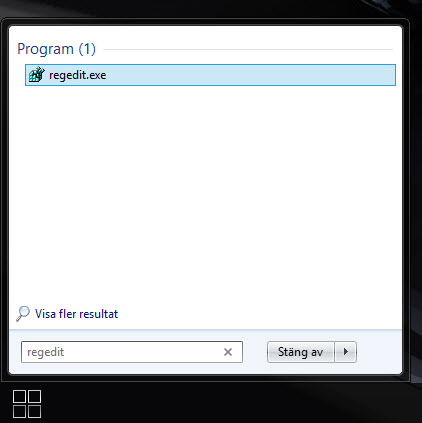The width and height of the screenshot is (422, 423).
Task: Click the bottom-right pane of Start logo
Action: tap(34, 411)
